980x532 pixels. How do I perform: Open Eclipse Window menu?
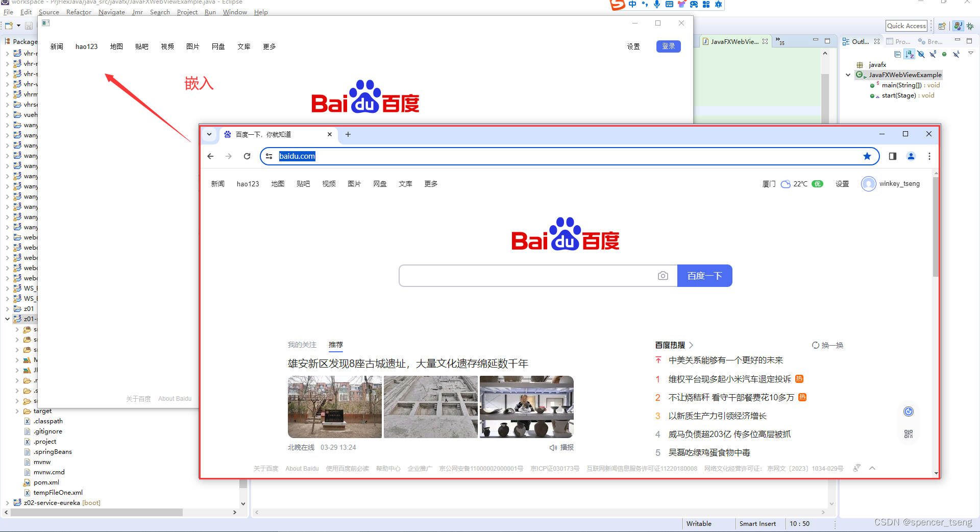coord(235,12)
